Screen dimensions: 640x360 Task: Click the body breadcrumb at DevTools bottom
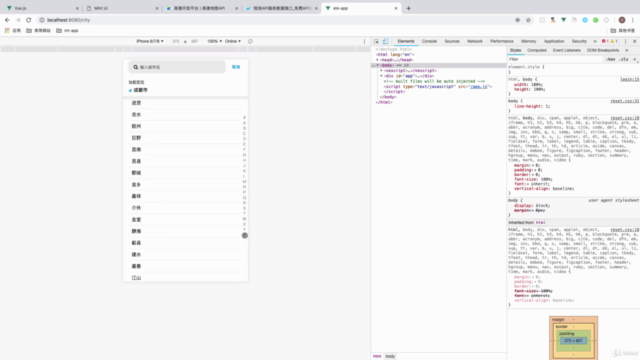click(390, 356)
